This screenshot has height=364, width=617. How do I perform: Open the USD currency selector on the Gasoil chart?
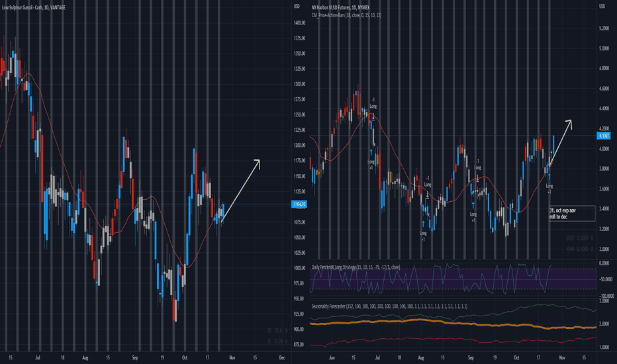tap(297, 7)
